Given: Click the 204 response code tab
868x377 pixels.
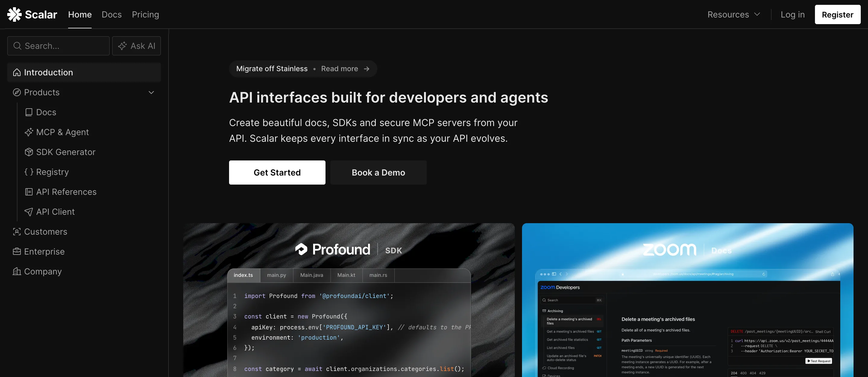Looking at the screenshot, I should pyautogui.click(x=734, y=373).
